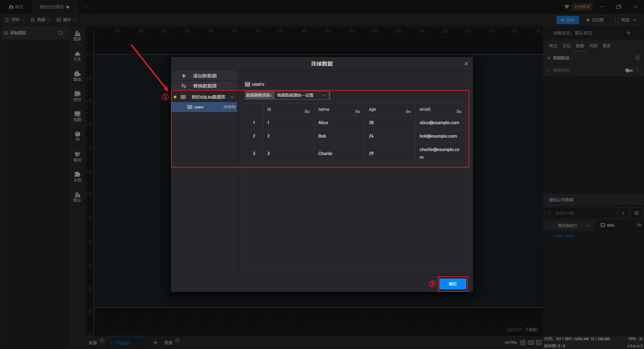Click the 发布 publish button

(568, 20)
